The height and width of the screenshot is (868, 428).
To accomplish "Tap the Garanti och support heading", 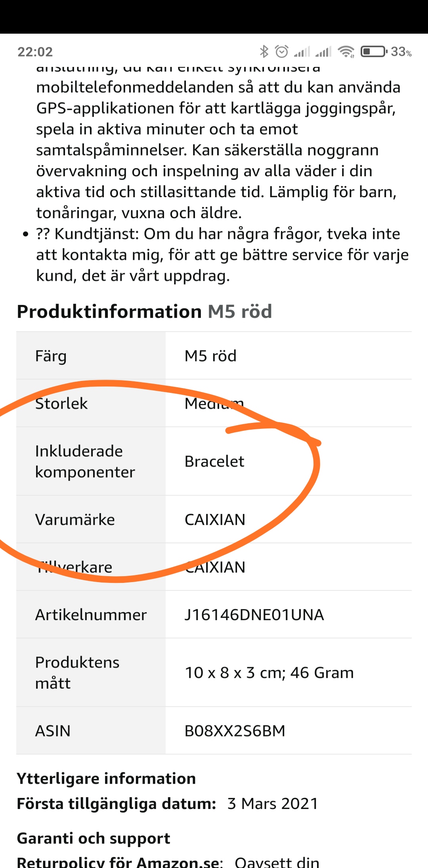I will 94,838.
